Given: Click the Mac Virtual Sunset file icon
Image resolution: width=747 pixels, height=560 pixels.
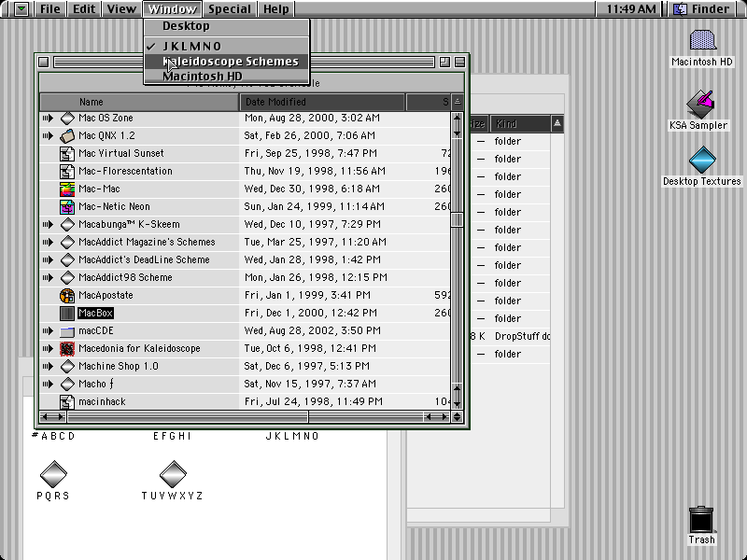Looking at the screenshot, I should click(x=67, y=153).
